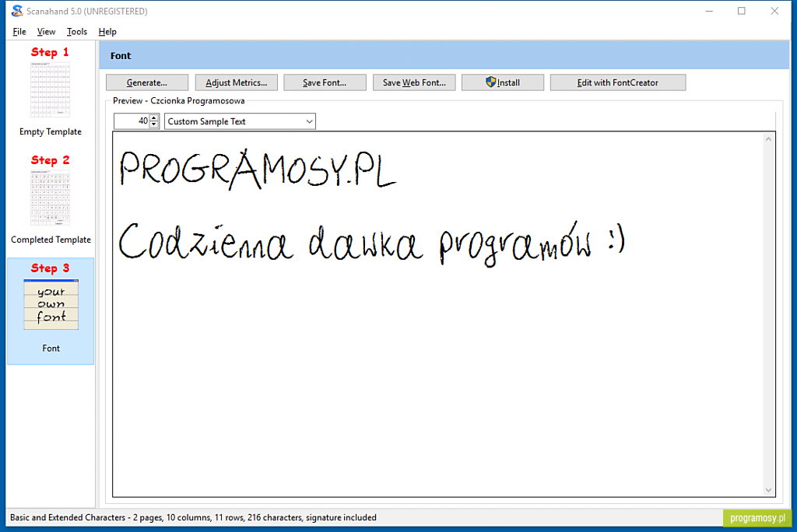The width and height of the screenshot is (797, 532).
Task: Maximize the Scanahand window
Action: tap(742, 11)
